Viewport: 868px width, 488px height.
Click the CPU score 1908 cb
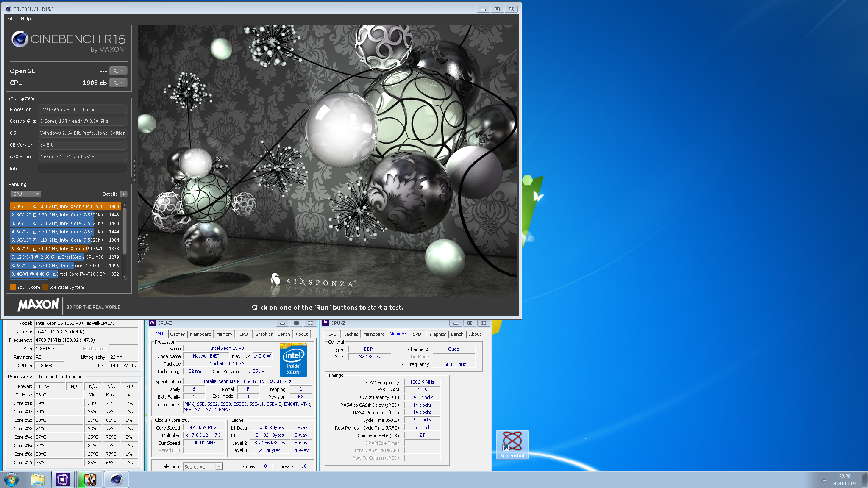[x=95, y=83]
